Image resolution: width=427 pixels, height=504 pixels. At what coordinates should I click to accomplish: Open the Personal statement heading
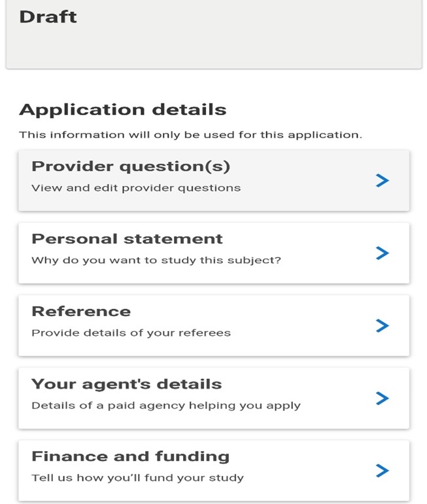[127, 239]
